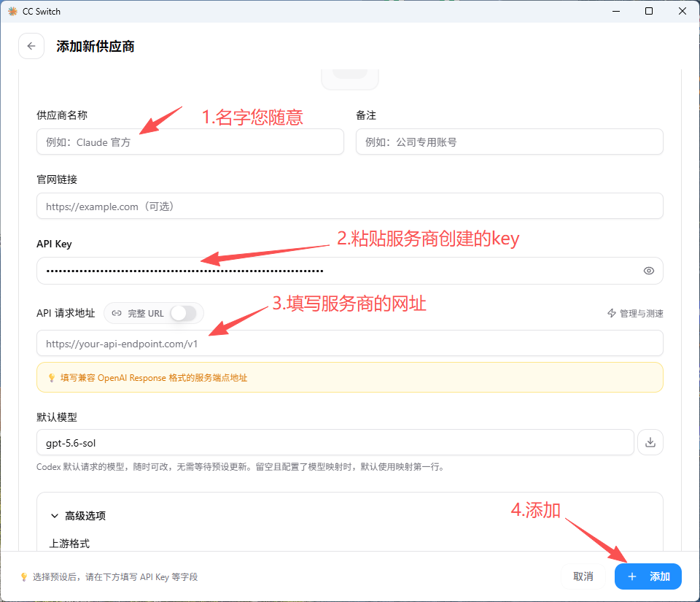The image size is (700, 602).
Task: Toggle the 完整 URL switch
Action: (184, 313)
